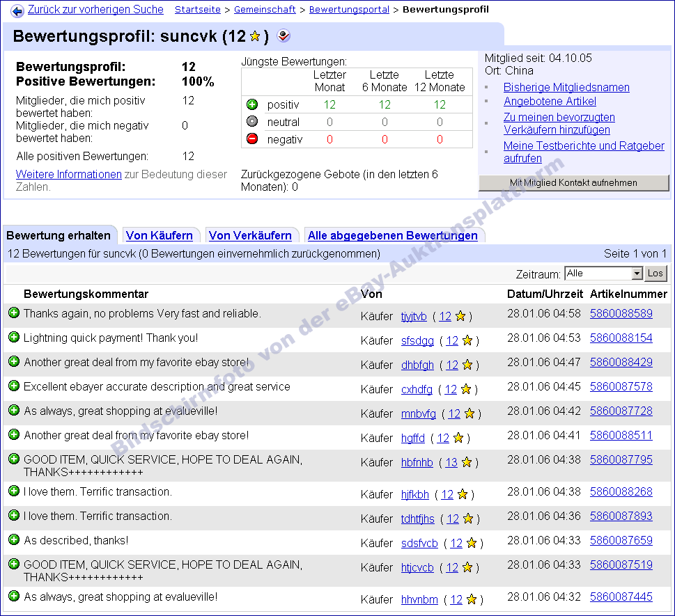Viewport: 675px width, 616px height.
Task: Click green positive icon in Jüngste Bewertungen table
Action: tap(252, 104)
